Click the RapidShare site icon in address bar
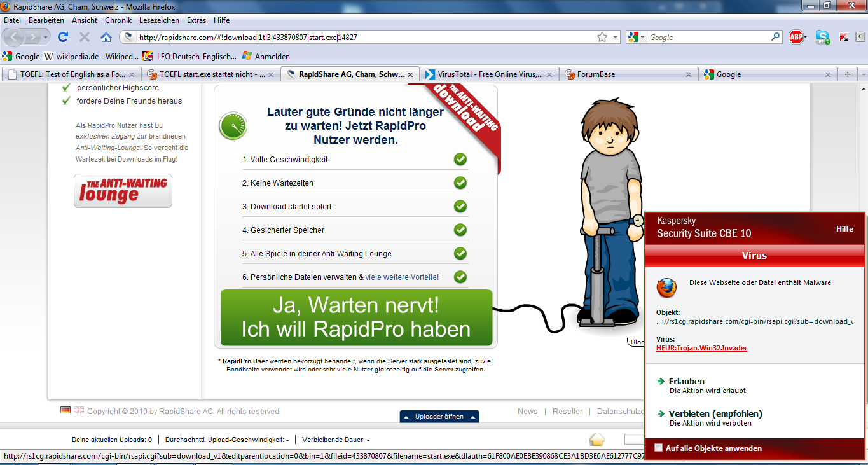 (x=128, y=38)
